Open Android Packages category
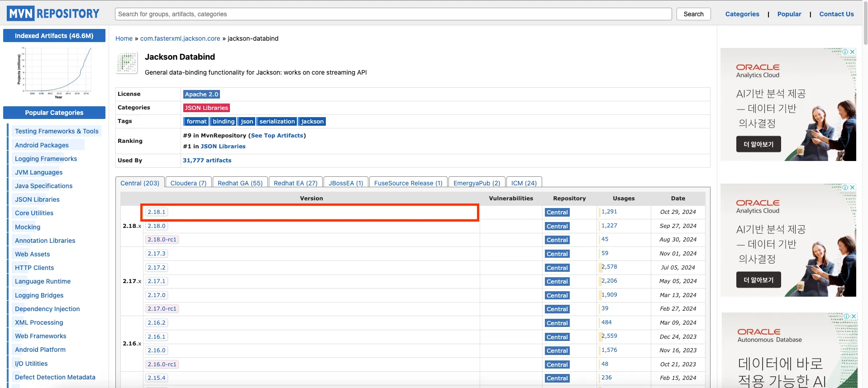Screen dimensions: 868x388 tap(42, 145)
